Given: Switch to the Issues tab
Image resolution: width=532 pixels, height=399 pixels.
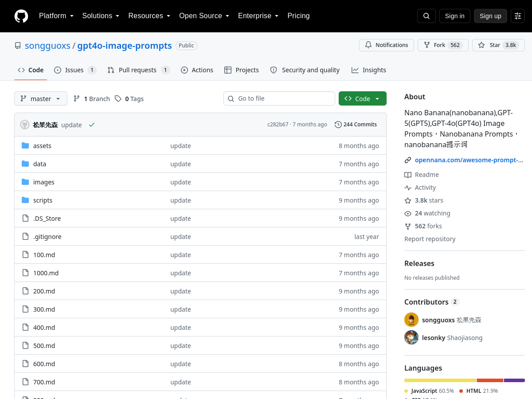Looking at the screenshot, I should [x=75, y=70].
